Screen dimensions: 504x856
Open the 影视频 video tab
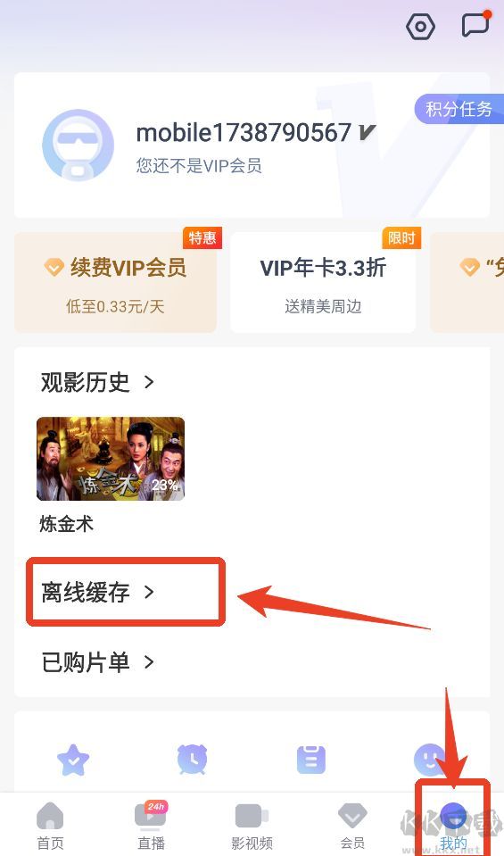[x=252, y=826]
